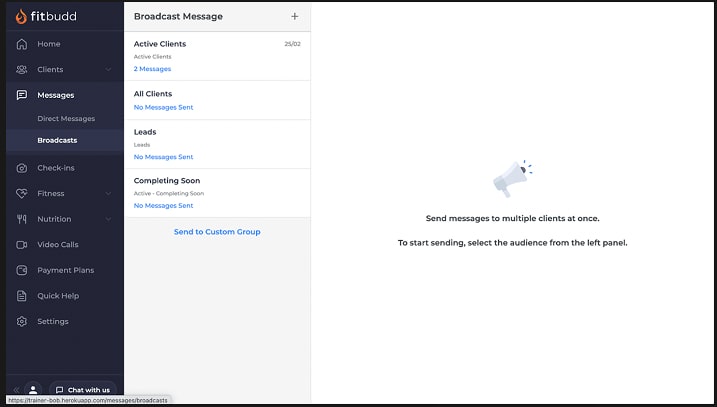The width and height of the screenshot is (717, 407).
Task: Click the Broadcast Message heading
Action: pos(178,16)
